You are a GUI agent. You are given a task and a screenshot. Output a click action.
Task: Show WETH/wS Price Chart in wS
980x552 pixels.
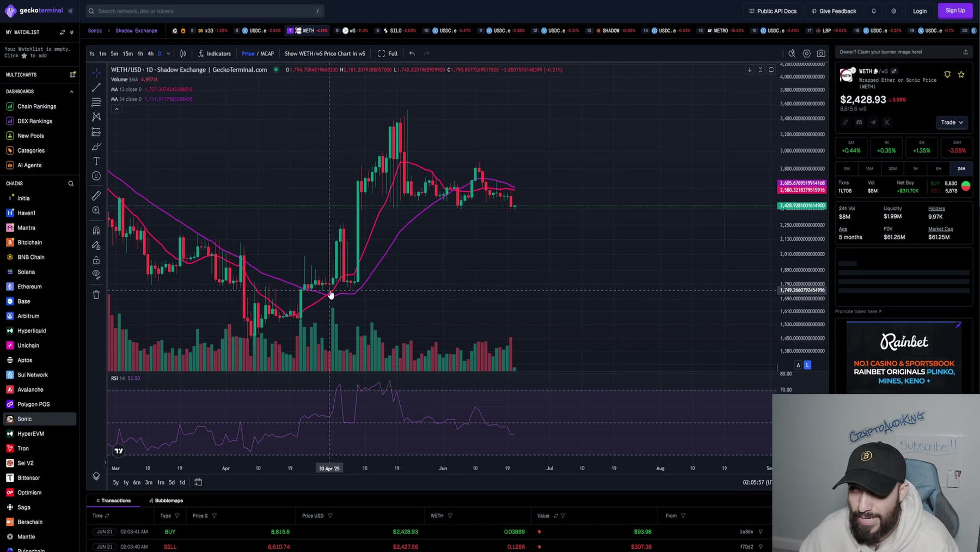point(325,53)
